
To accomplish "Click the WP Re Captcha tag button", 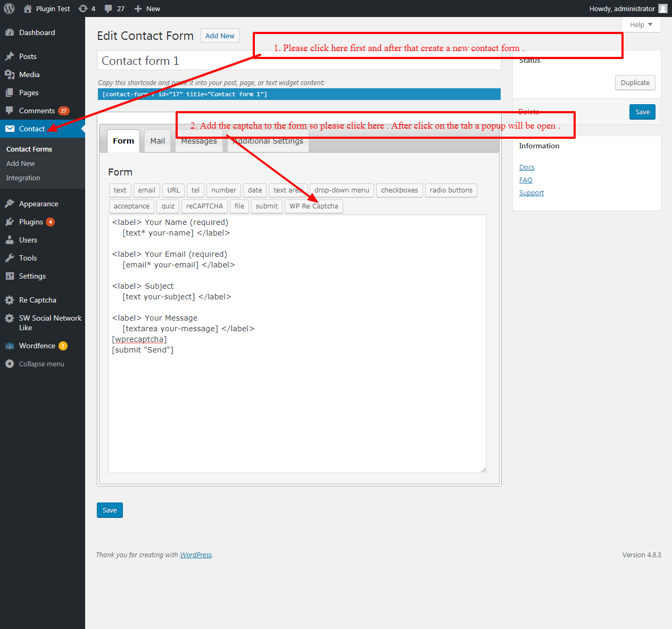I will coord(314,206).
